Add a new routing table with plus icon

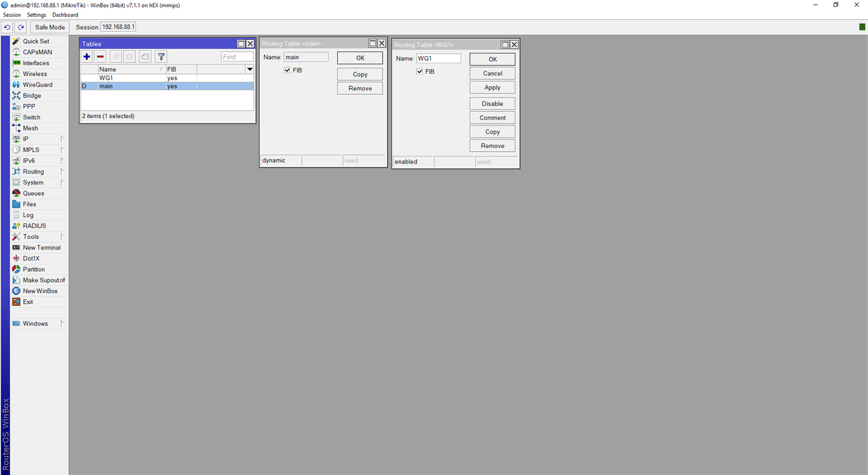[x=87, y=57]
